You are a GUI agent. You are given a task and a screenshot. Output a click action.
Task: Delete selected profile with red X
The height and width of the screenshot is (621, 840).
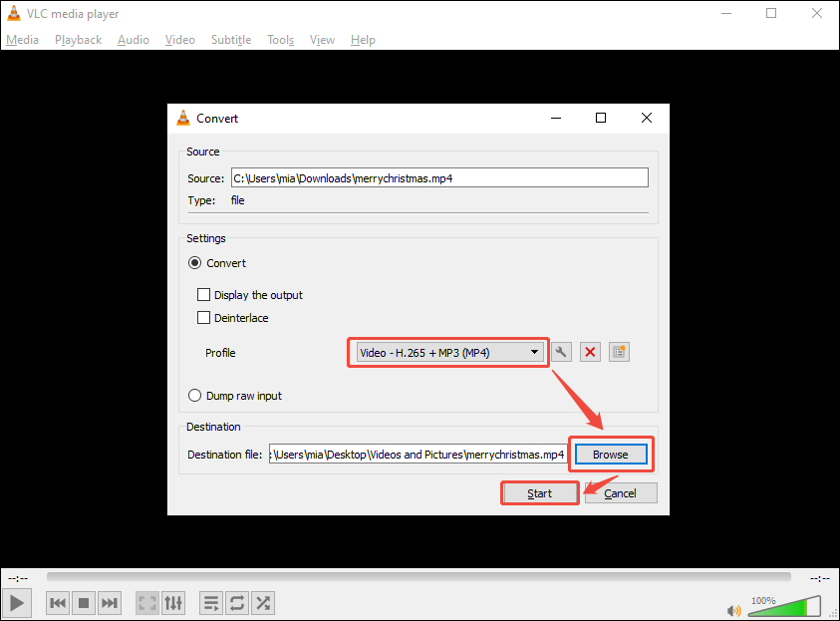[590, 352]
